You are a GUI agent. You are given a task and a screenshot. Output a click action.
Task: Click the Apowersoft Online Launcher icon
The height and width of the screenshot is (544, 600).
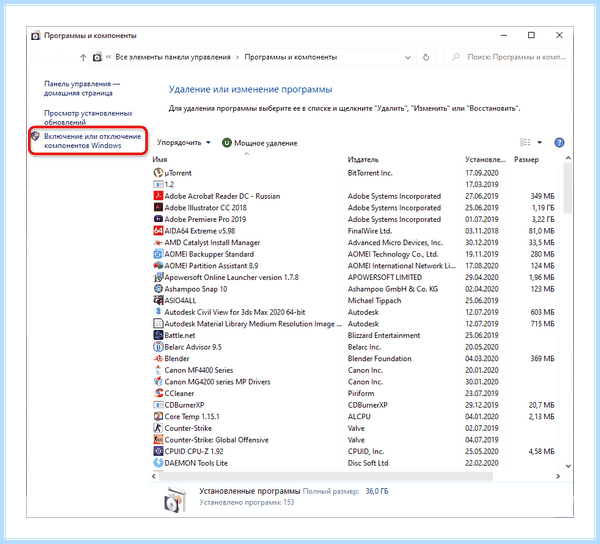tap(158, 277)
